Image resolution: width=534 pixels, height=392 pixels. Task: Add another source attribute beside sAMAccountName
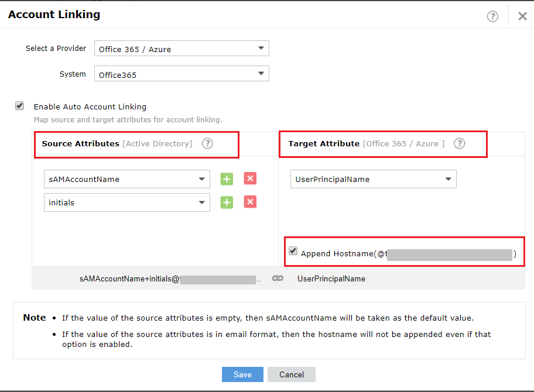[x=227, y=178]
